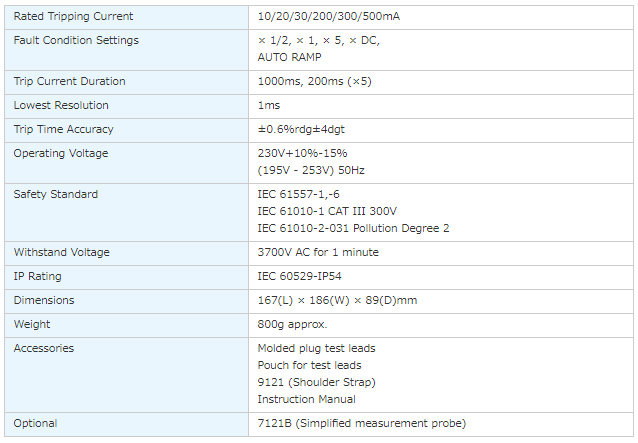Select the Safety Standard label
The height and width of the screenshot is (443, 638).
point(56,194)
